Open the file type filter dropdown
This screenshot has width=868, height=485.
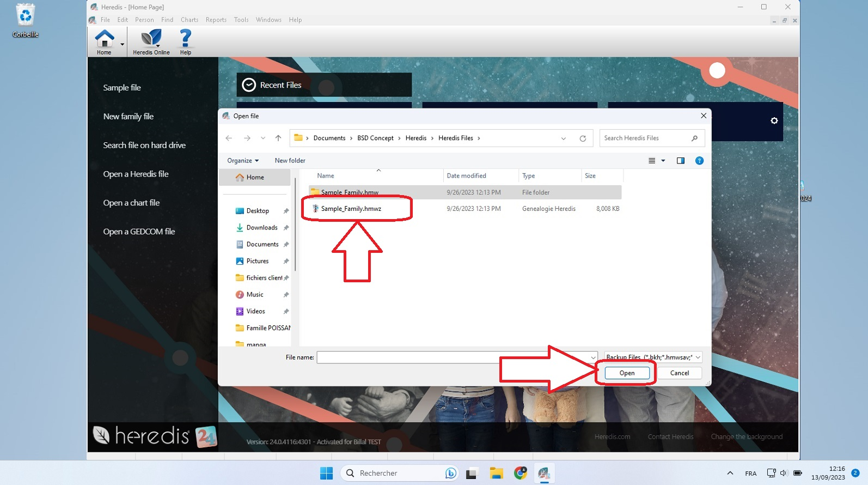pos(653,357)
